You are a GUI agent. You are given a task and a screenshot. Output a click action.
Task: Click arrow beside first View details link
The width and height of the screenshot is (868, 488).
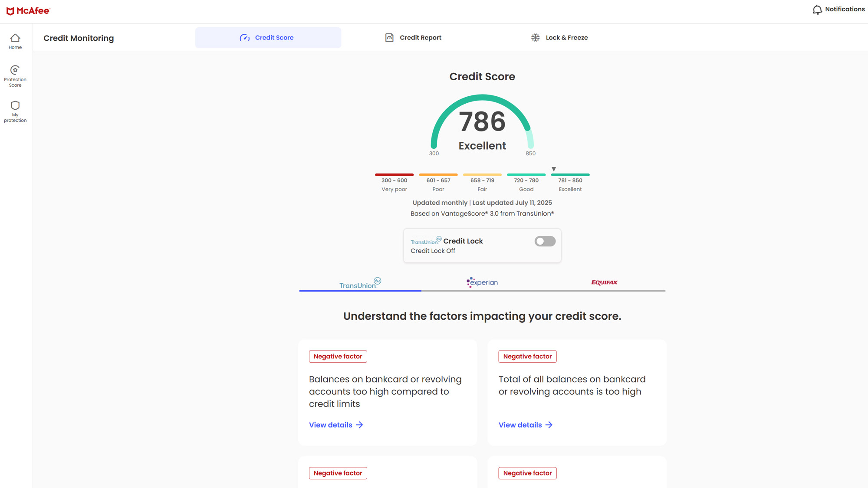(359, 425)
